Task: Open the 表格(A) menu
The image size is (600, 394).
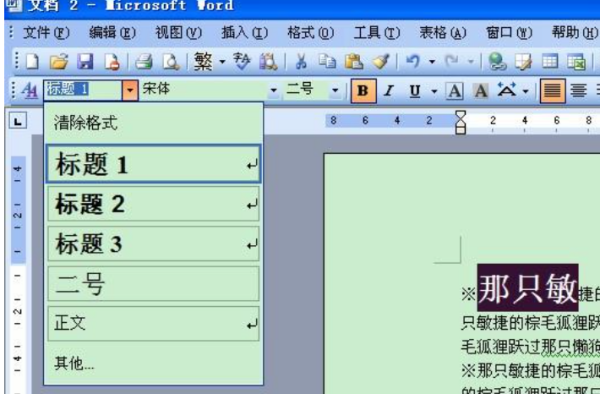Action: pos(443,33)
